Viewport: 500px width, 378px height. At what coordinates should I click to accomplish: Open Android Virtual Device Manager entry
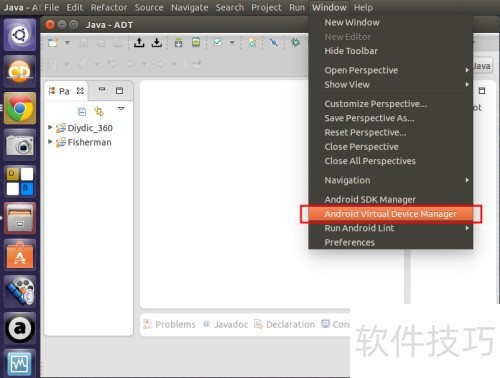[391, 214]
